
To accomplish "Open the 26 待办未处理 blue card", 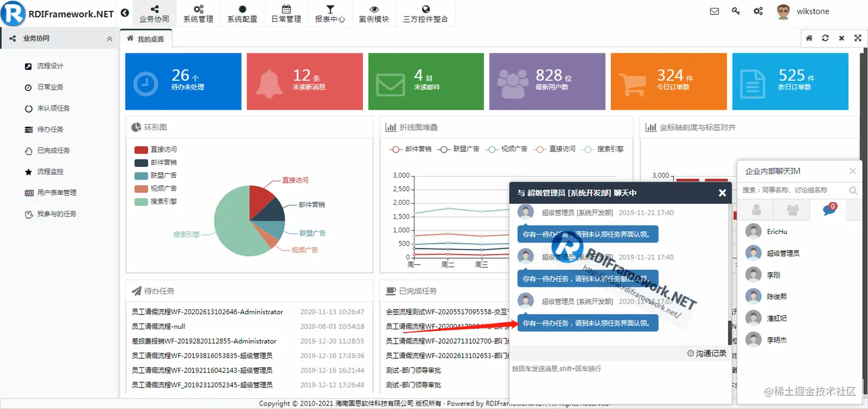I will click(183, 81).
